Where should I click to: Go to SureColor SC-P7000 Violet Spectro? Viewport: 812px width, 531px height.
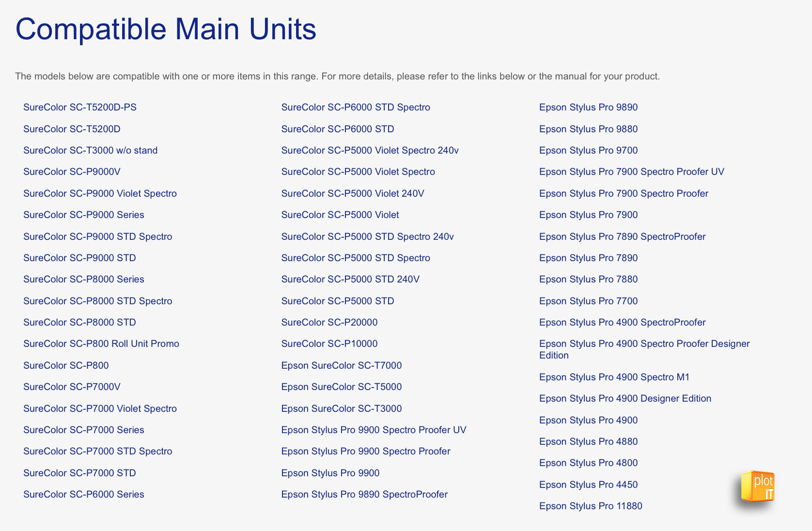[x=100, y=408]
